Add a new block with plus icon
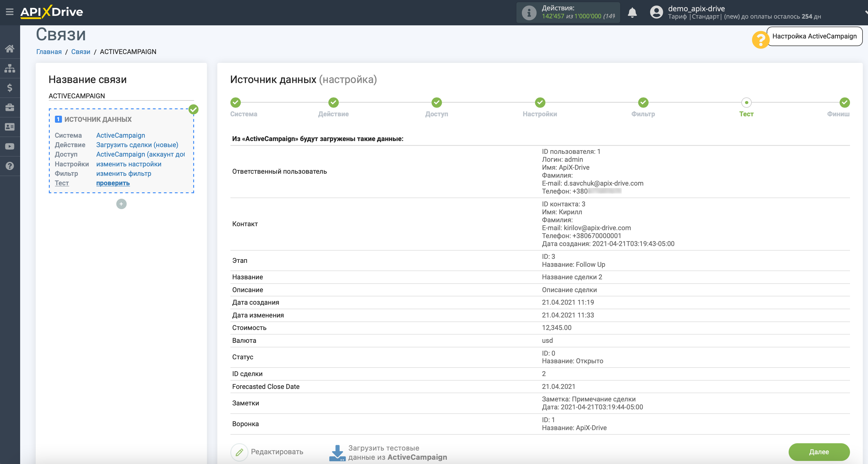868x464 pixels. [121, 204]
